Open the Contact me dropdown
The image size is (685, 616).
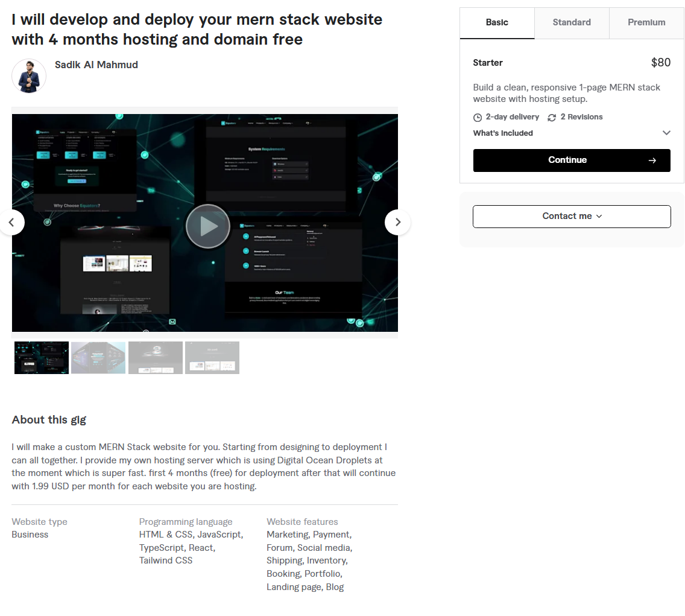(x=572, y=217)
